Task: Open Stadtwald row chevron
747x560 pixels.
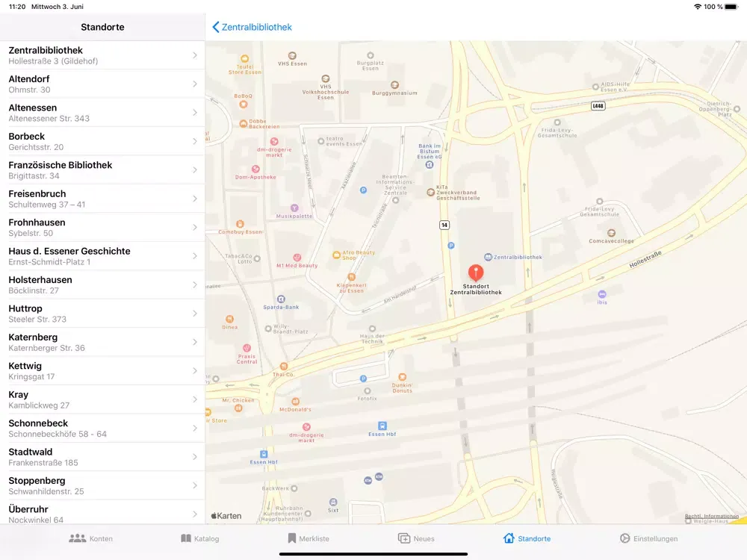Action: tap(195, 457)
